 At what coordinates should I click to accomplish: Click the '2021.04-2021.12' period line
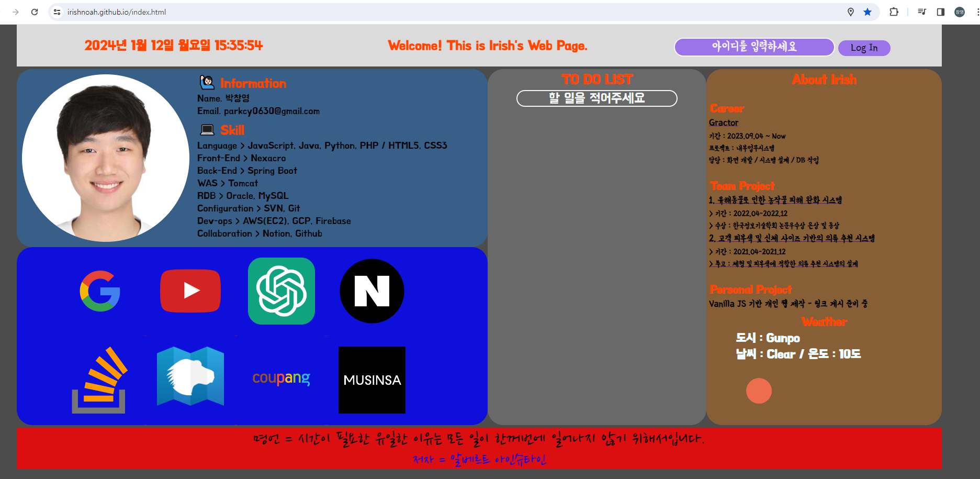tap(747, 252)
